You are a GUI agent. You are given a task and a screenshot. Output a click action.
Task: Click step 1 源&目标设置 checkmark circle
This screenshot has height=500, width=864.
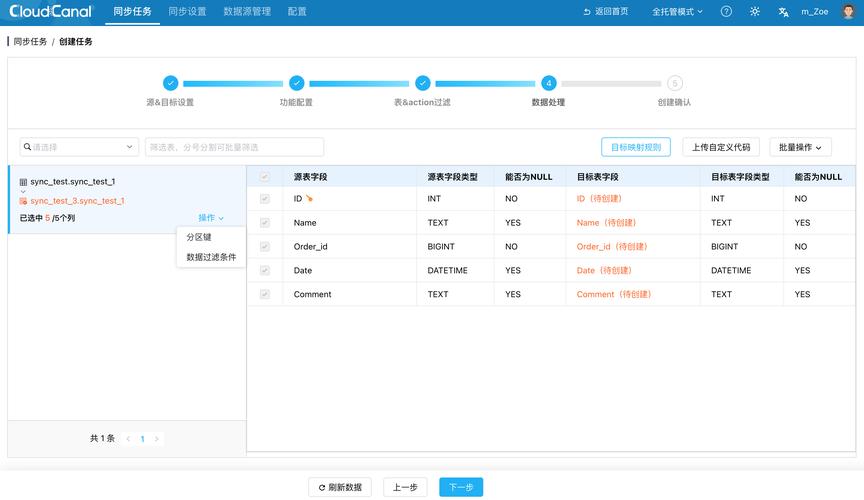click(170, 83)
